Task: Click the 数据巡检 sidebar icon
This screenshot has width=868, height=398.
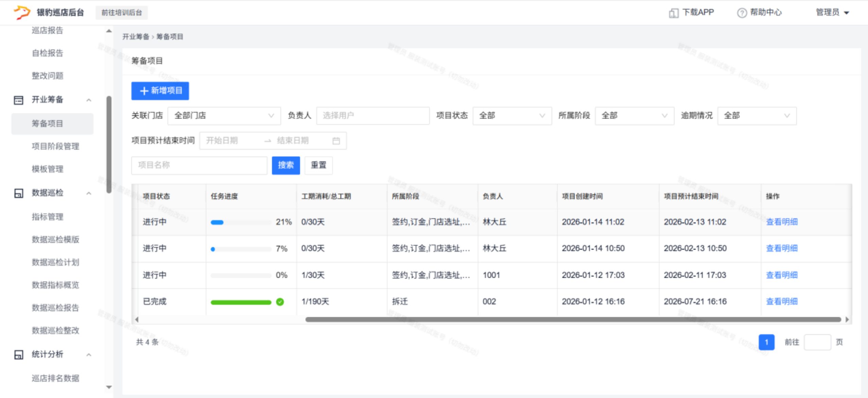Action: (x=18, y=193)
